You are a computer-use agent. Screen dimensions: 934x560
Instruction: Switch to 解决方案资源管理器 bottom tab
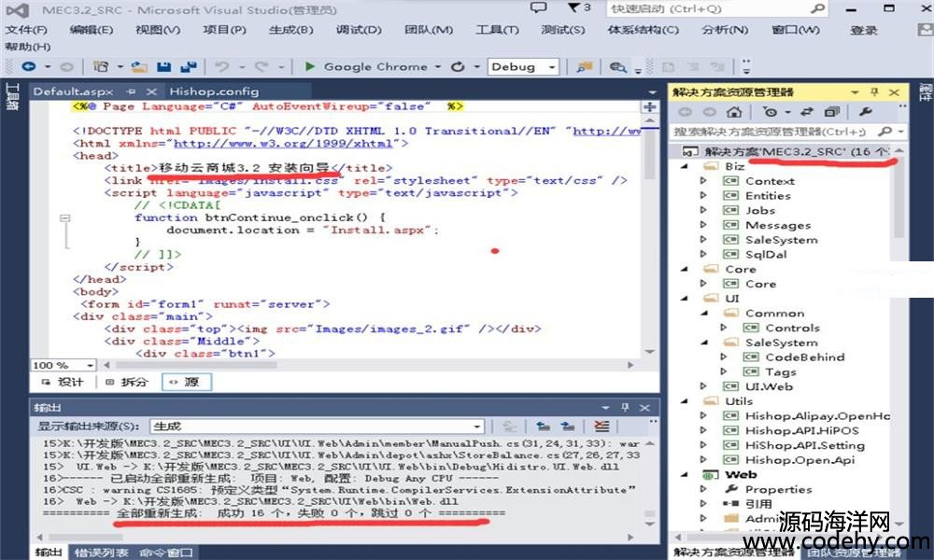pyautogui.click(x=734, y=553)
